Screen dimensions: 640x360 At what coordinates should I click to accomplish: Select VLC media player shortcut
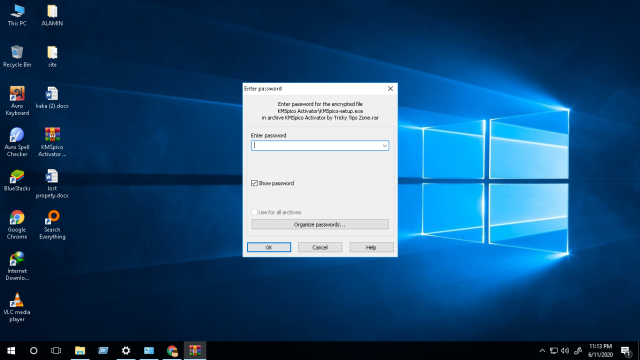17,307
